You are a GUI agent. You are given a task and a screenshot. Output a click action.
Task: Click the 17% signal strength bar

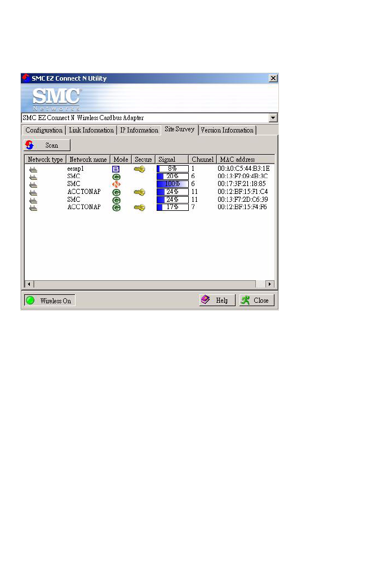point(172,207)
